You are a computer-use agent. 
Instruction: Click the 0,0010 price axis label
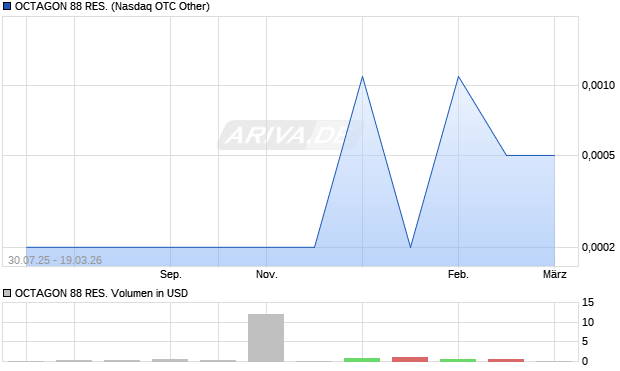[x=598, y=85]
